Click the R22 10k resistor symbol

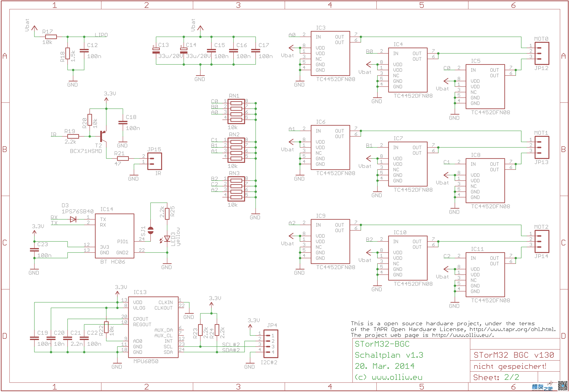pyautogui.click(x=106, y=327)
